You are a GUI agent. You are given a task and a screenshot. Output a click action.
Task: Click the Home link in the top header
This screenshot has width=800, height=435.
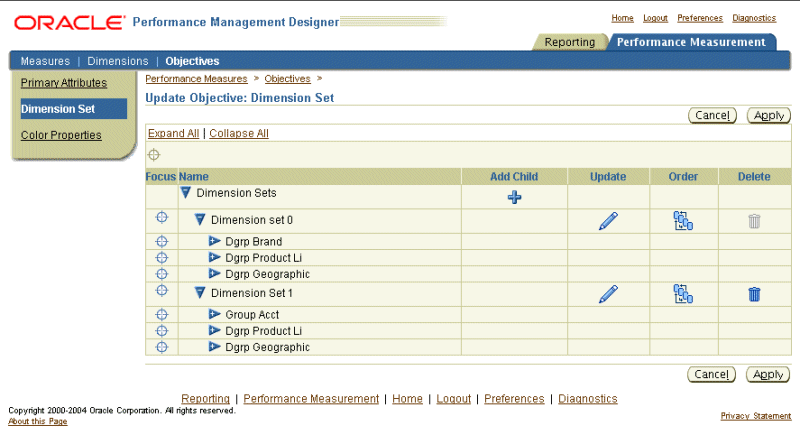[x=622, y=18]
